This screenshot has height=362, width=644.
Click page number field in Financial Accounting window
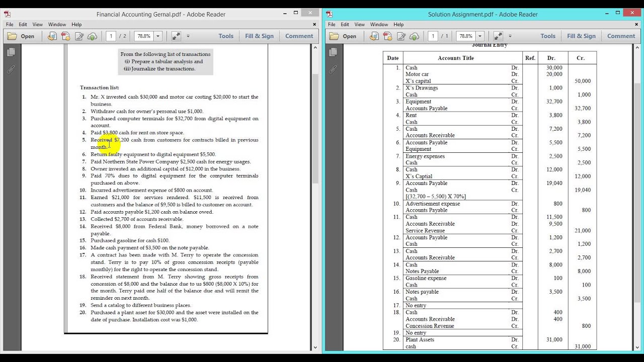coord(111,36)
